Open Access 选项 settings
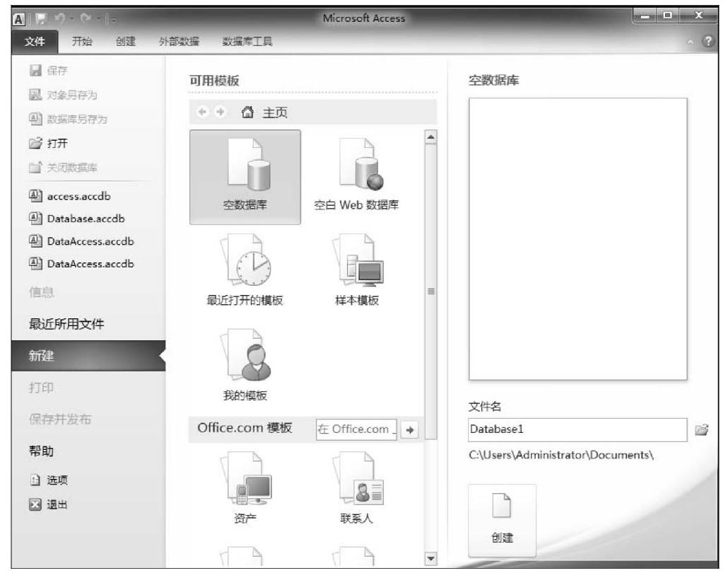This screenshot has height=573, width=728. (48, 480)
